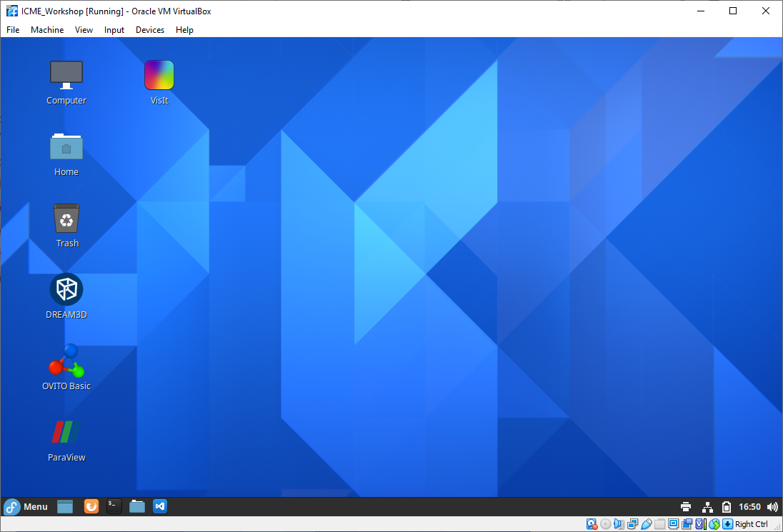The height and width of the screenshot is (532, 783).
Task: Click the VirtualBox audio indicator
Action: [619, 524]
